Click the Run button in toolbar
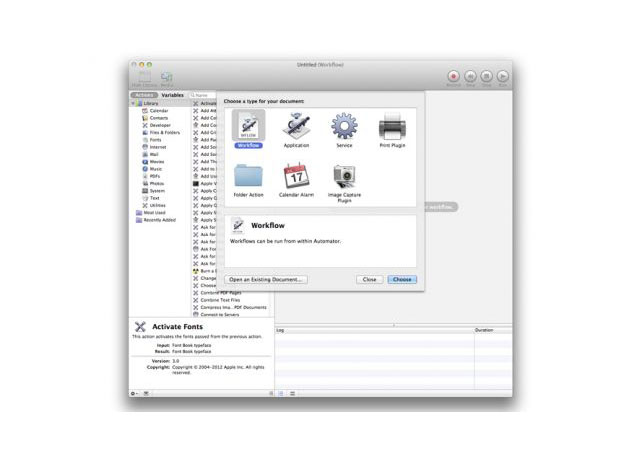 (503, 76)
